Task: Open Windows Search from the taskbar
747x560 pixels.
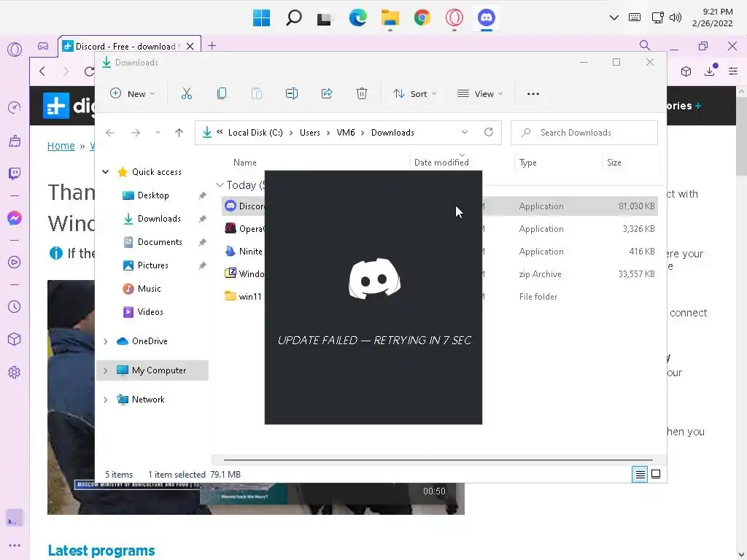Action: click(293, 18)
